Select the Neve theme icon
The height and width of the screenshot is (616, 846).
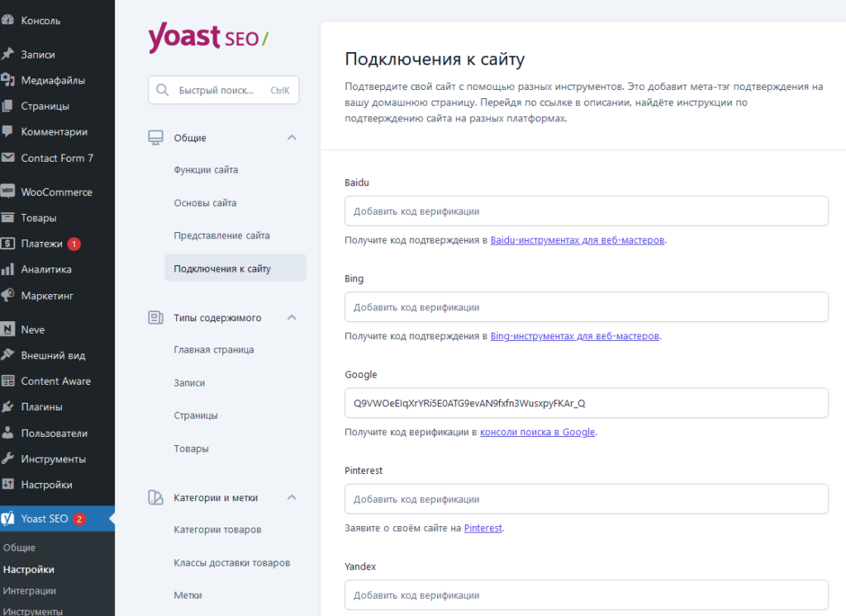(x=7, y=329)
